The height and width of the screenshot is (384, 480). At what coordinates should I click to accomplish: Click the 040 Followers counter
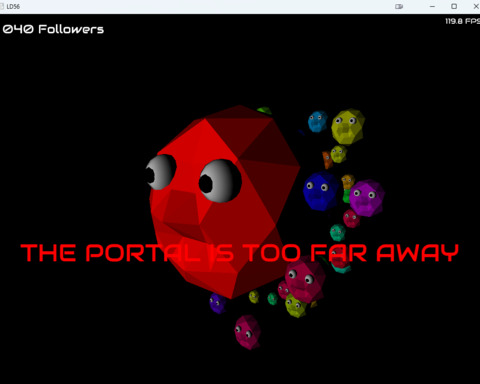(x=53, y=29)
